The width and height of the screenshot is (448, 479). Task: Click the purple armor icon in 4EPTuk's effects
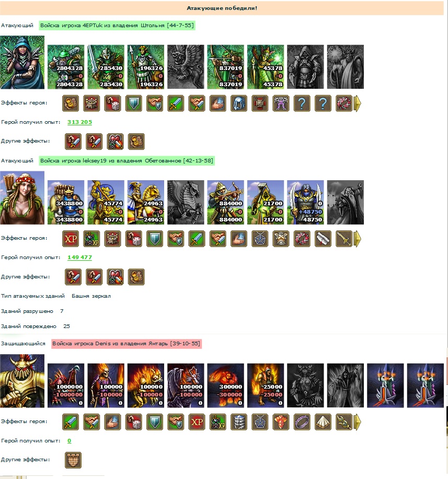pos(281,103)
